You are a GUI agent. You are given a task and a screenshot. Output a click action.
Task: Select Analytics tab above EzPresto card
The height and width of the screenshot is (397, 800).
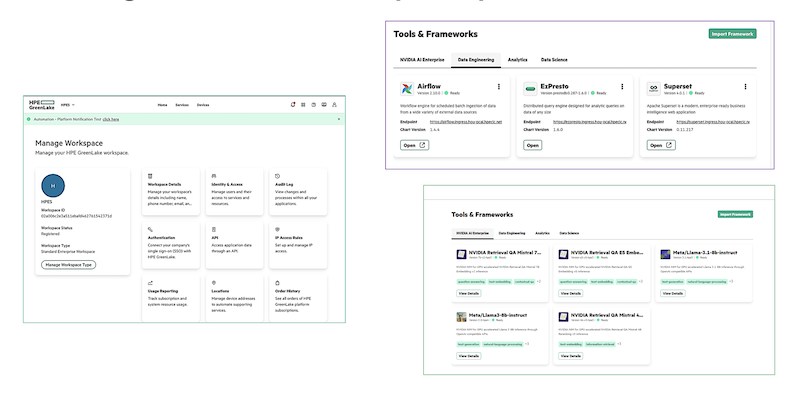point(517,60)
